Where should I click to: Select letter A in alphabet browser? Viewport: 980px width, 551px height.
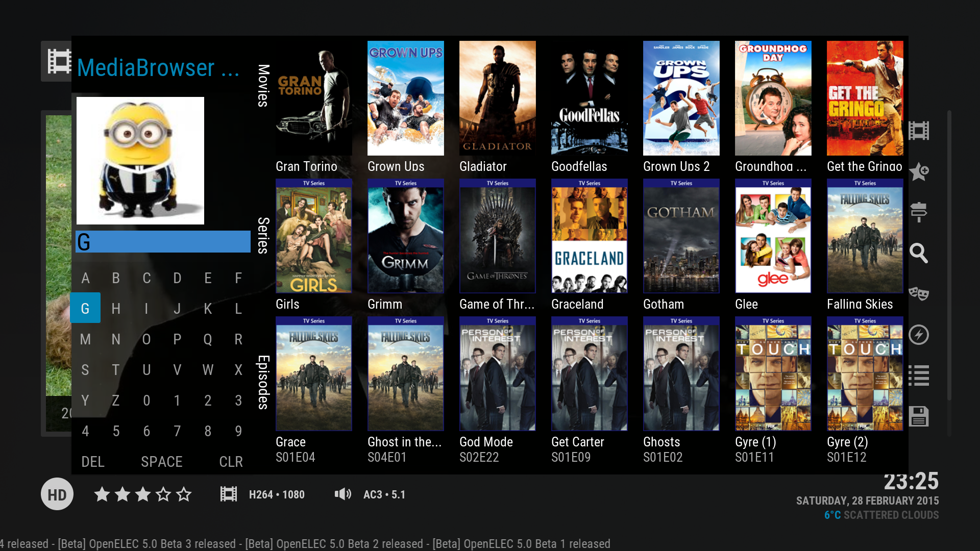tap(85, 277)
